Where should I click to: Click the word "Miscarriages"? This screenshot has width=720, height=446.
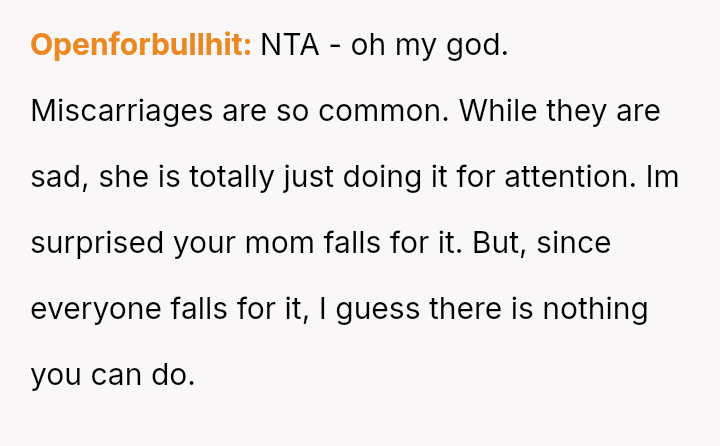[122, 111]
